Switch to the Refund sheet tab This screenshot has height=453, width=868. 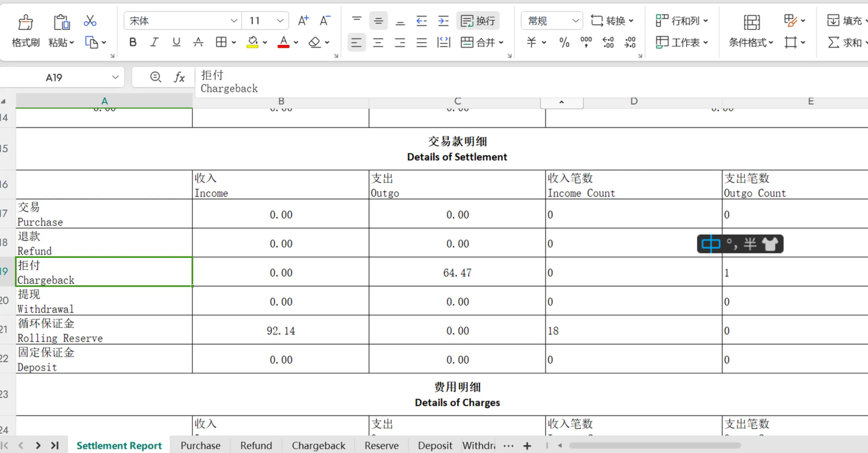click(256, 446)
